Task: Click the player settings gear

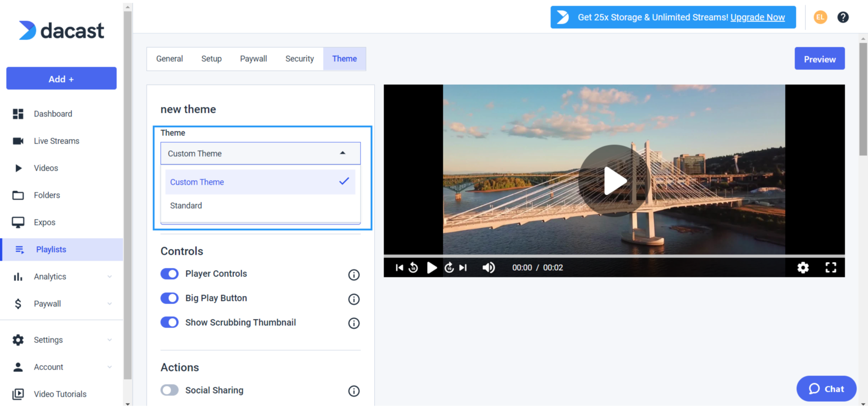Action: (803, 267)
